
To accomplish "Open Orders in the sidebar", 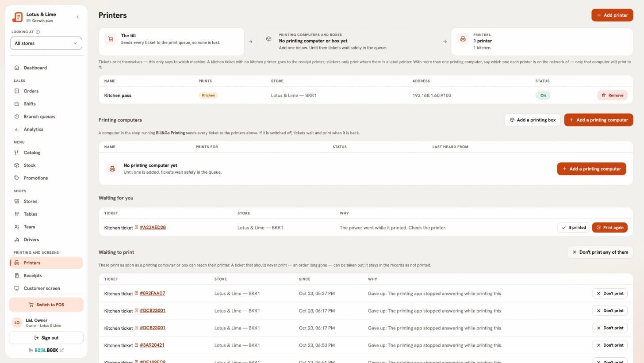I will pyautogui.click(x=46, y=91).
